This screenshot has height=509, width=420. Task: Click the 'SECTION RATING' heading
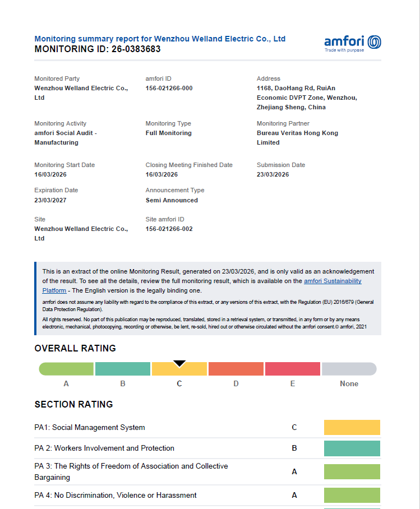(73, 405)
